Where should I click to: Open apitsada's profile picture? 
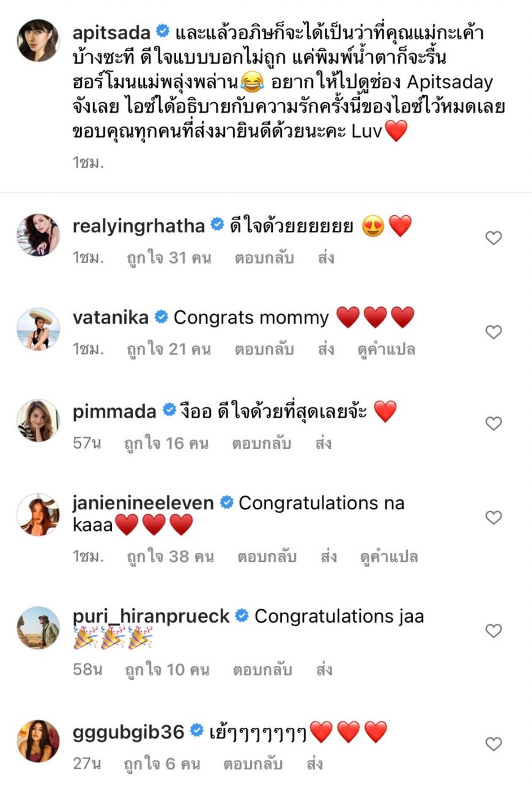pyautogui.click(x=38, y=40)
